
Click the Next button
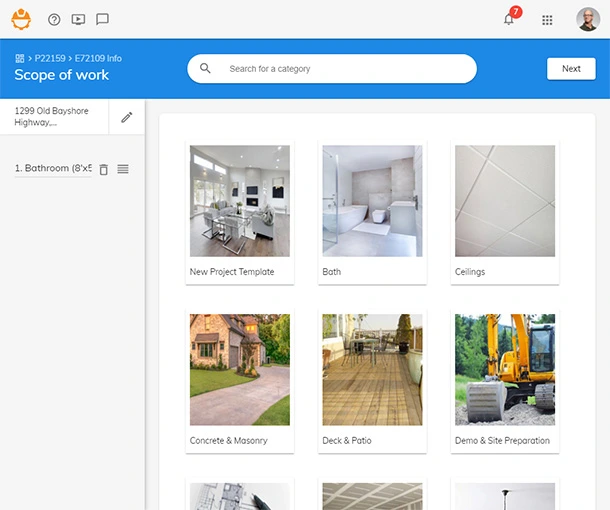tap(571, 69)
